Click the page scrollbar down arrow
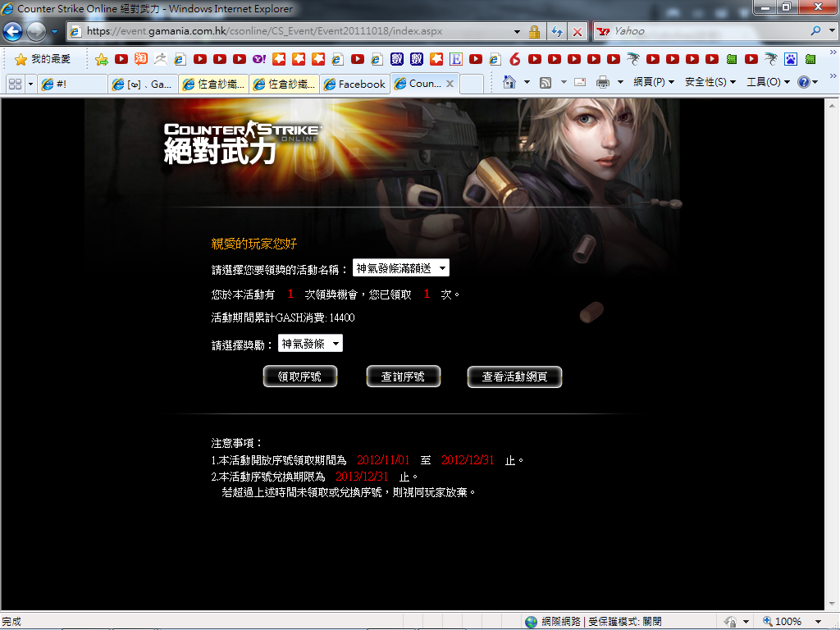The image size is (840, 630). click(832, 603)
